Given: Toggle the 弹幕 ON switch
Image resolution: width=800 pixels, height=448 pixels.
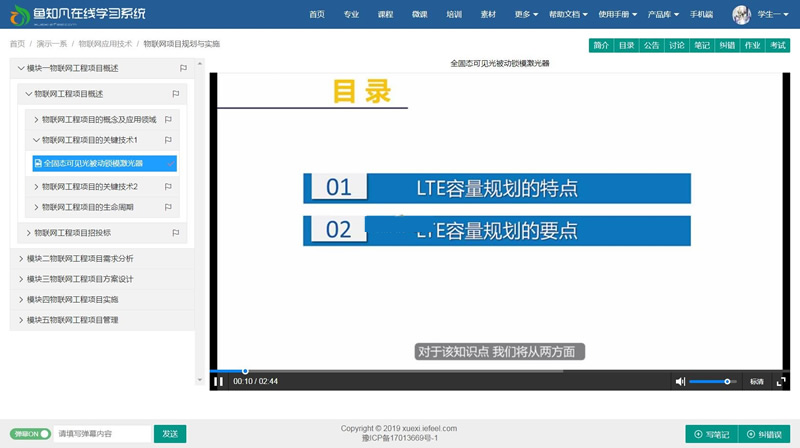Looking at the screenshot, I should (x=30, y=434).
